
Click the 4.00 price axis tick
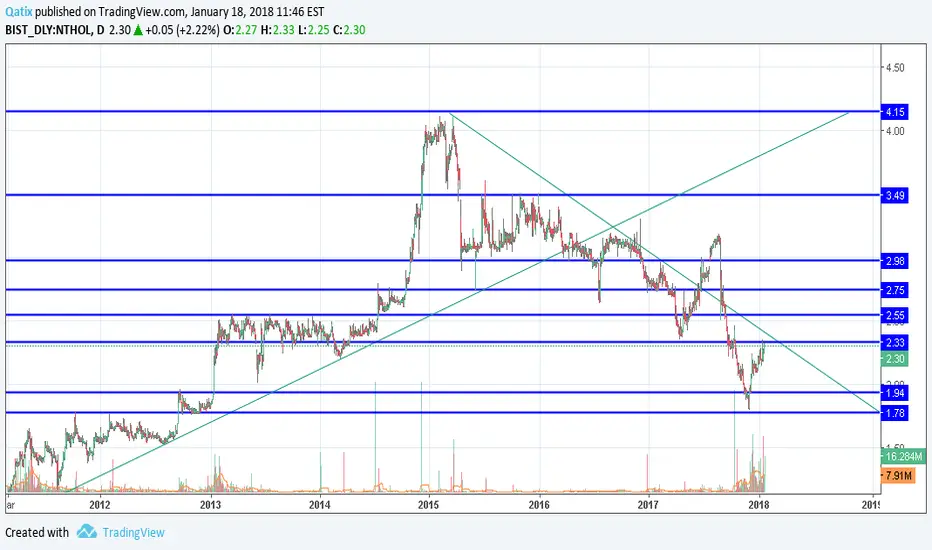[x=895, y=131]
